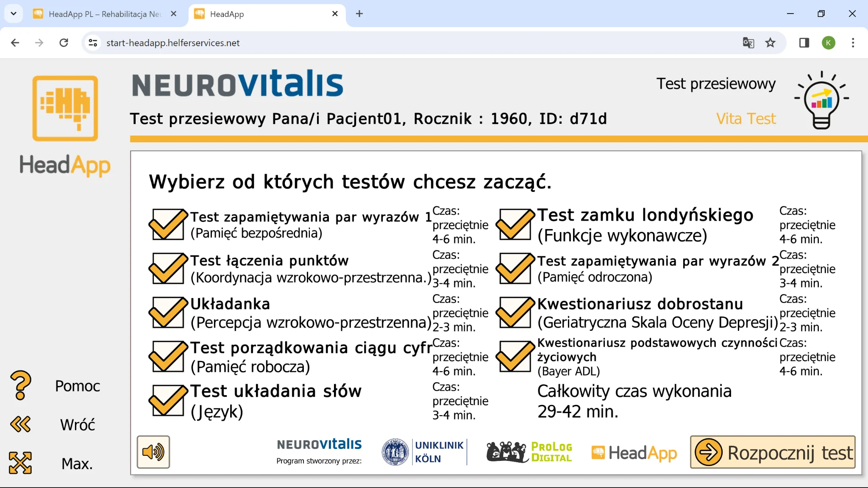Click the Język label
Viewport: 868px width, 488px height.
click(x=217, y=412)
